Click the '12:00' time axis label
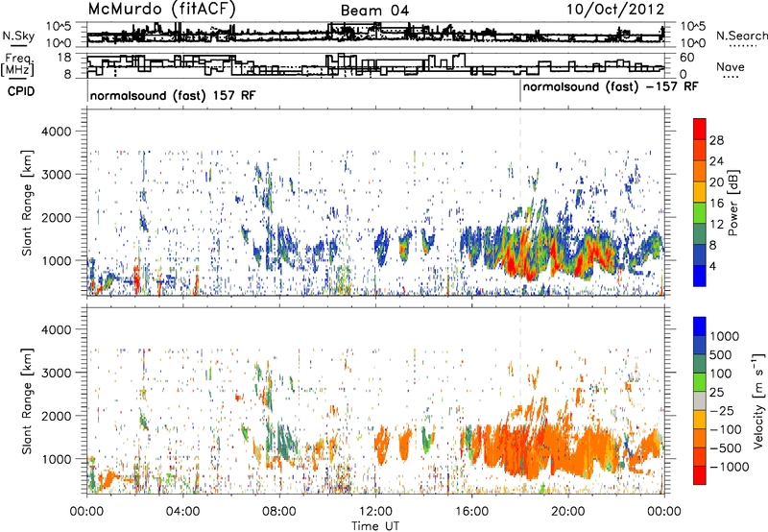 pos(375,512)
